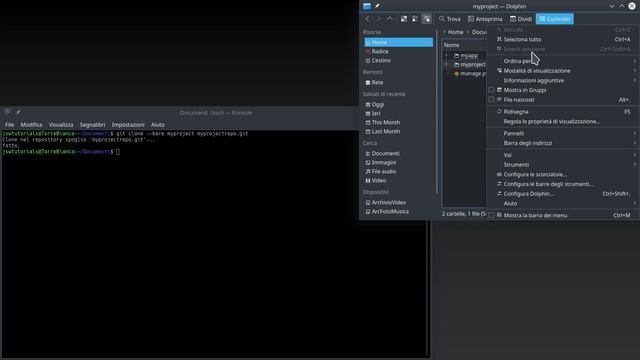640x360 pixels.
Task: Search Video in places panel
Action: (398, 180)
